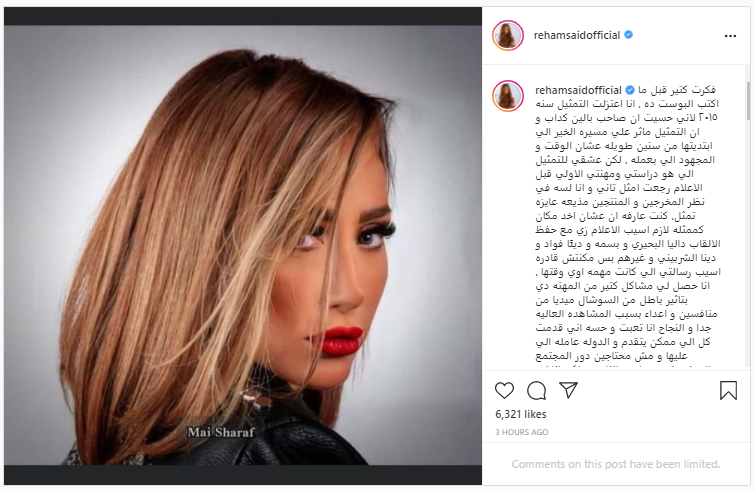This screenshot has height=491, width=755.
Task: Save the post with the bookmark icon
Action: 728,390
